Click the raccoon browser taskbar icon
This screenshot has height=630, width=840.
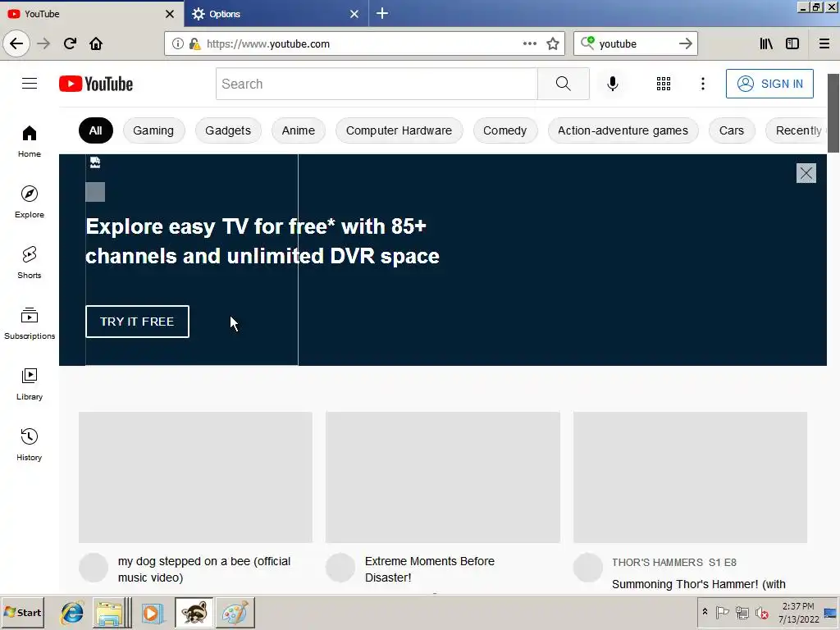click(x=194, y=612)
